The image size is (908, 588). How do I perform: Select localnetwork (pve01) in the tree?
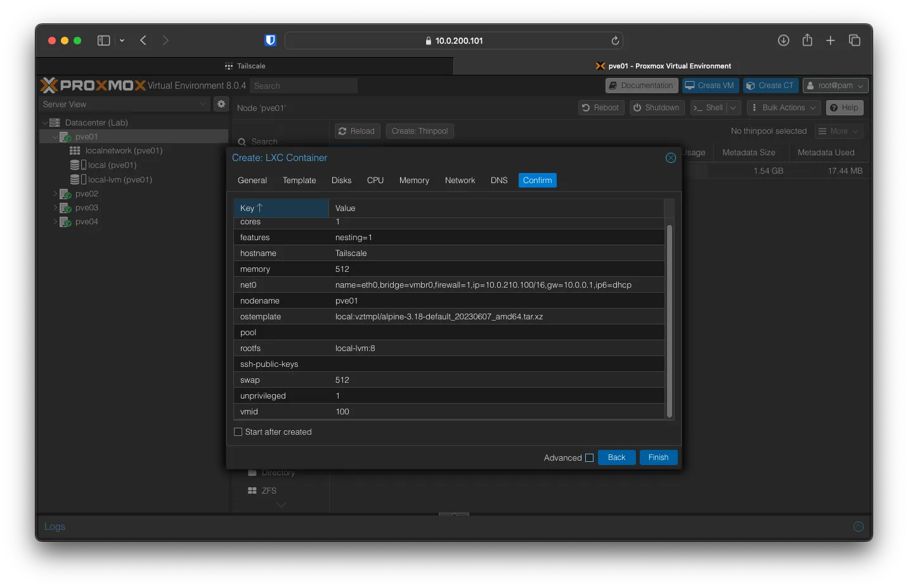pos(124,151)
